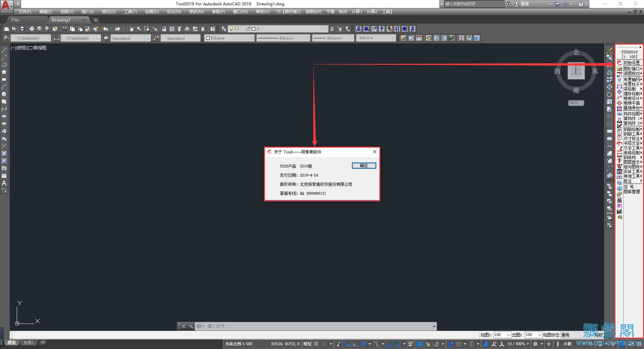
Task: Open the 修改(M) menu
Action: (196, 12)
